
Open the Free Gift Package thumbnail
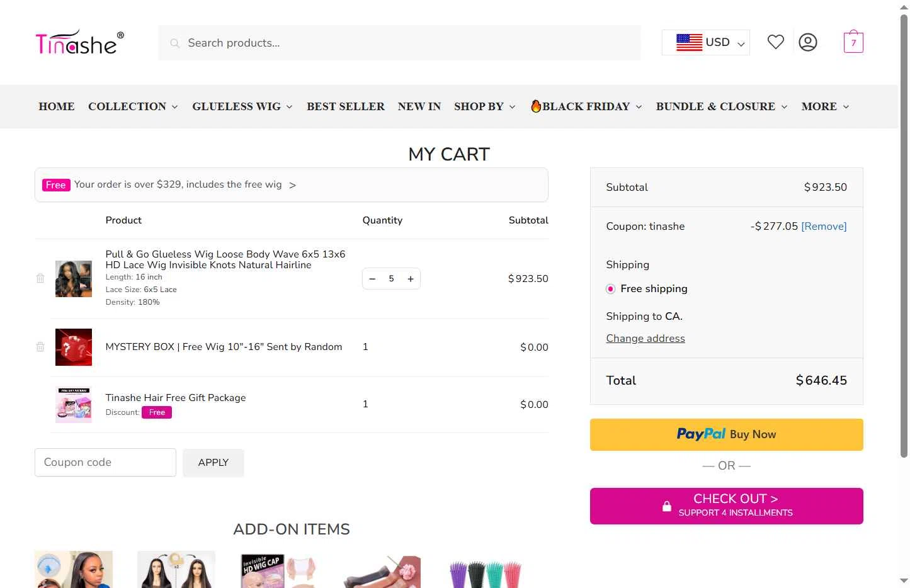click(74, 404)
